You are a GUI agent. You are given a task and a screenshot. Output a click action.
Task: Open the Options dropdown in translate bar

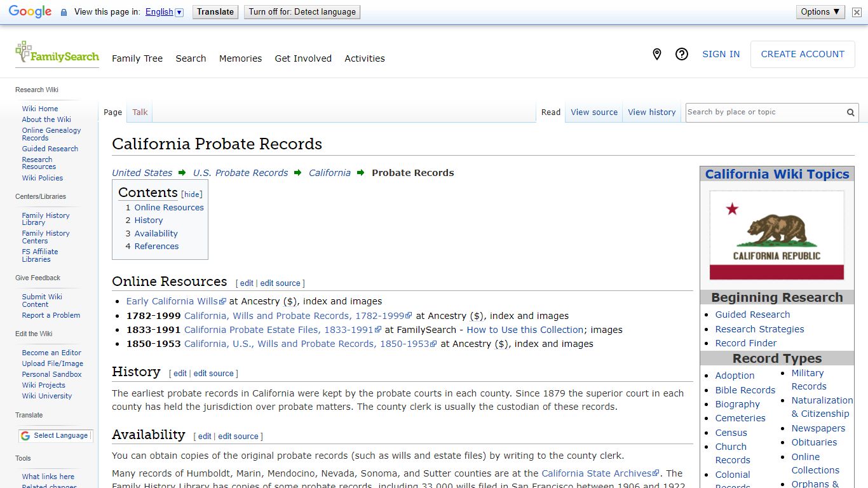pyautogui.click(x=820, y=12)
